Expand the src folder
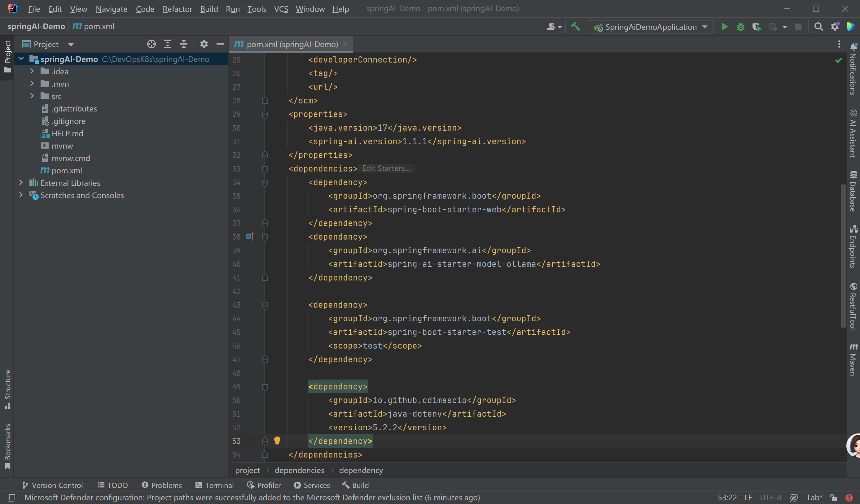The width and height of the screenshot is (860, 504). pos(32,96)
